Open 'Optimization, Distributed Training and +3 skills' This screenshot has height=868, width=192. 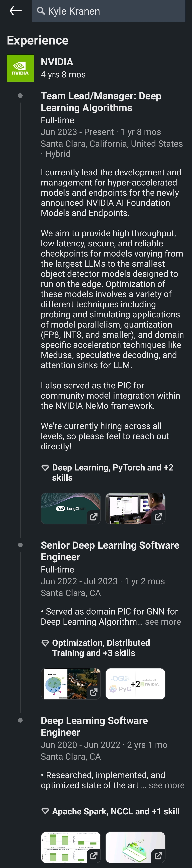tap(101, 648)
